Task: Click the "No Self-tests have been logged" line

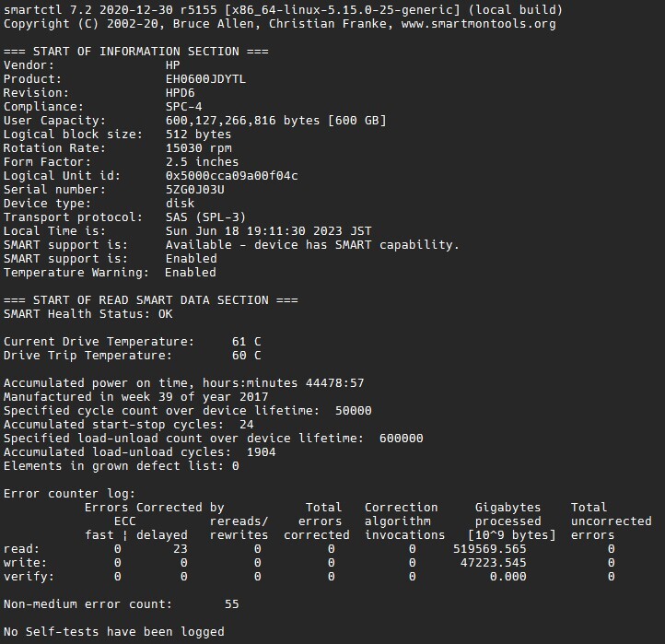Action: click(114, 632)
